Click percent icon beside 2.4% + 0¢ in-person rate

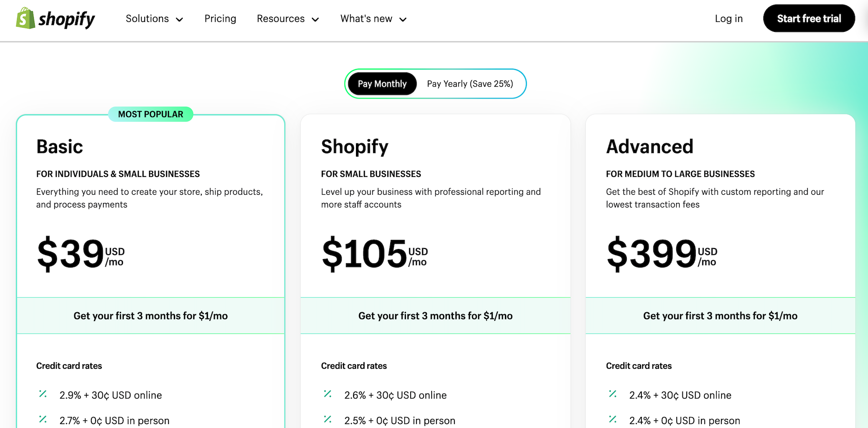[x=612, y=419]
